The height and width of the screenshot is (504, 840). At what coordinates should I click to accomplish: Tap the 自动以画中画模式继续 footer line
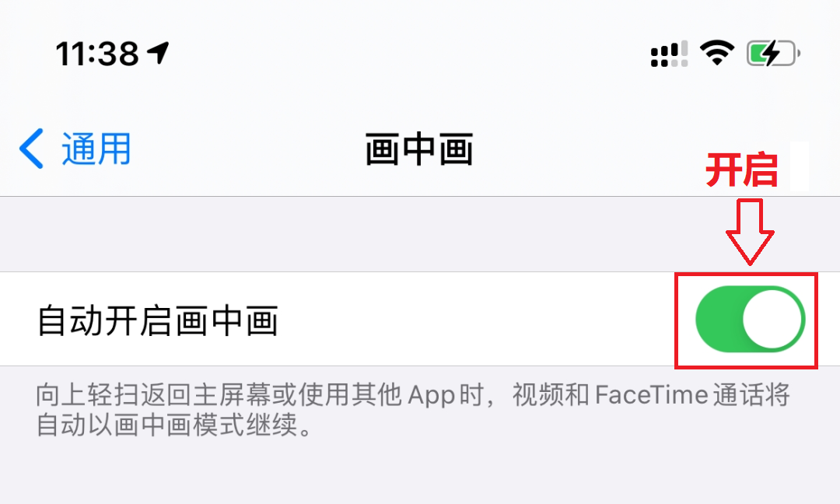(x=167, y=425)
